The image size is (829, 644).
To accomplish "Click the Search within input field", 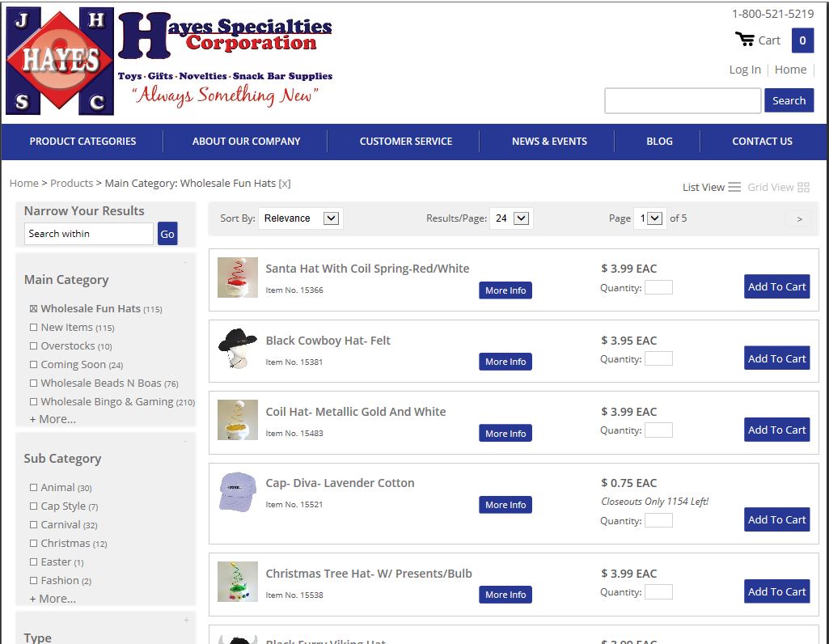I will 89,234.
